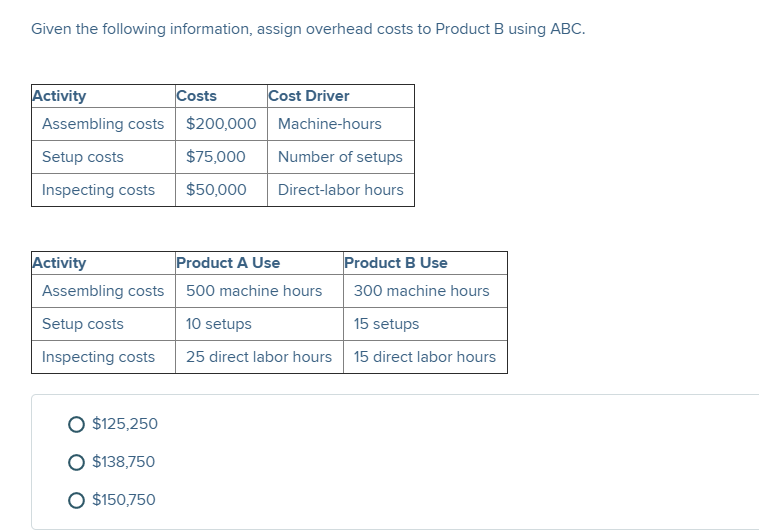Choose the $150,750 radio button

coord(76,500)
